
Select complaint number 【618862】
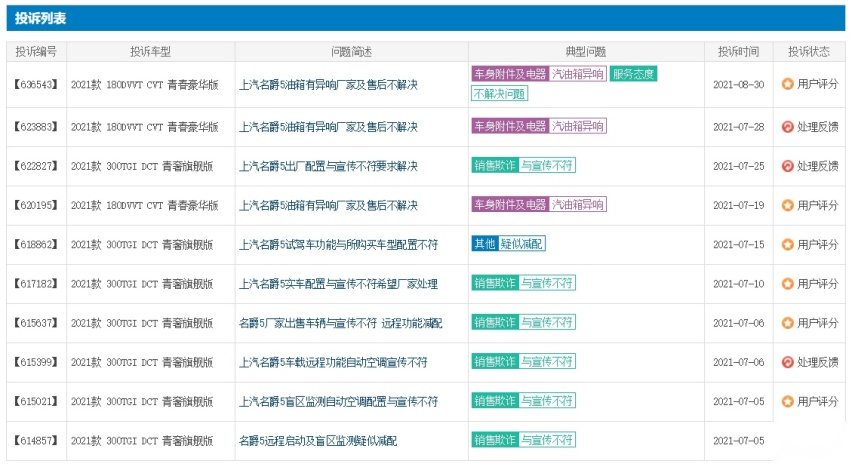36,244
